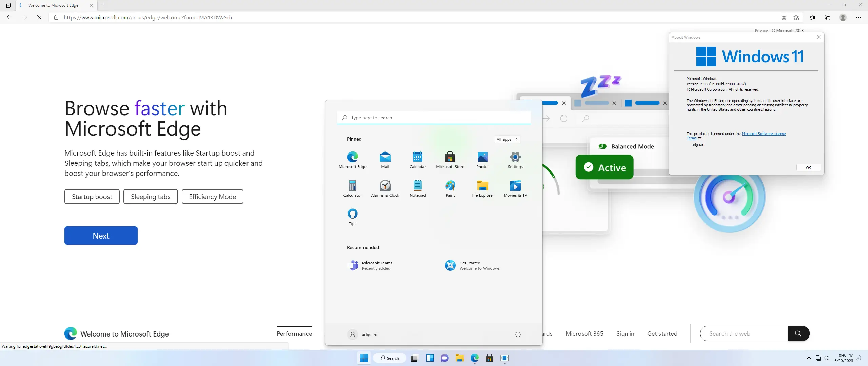The width and height of the screenshot is (868, 366).
Task: Open Alarms & Clock app
Action: (x=385, y=188)
